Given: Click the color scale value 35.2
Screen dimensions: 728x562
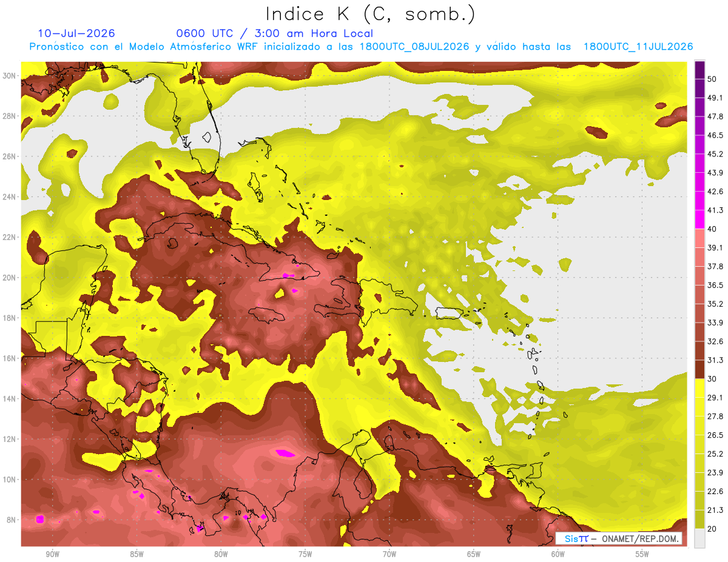Looking at the screenshot, I should click(x=716, y=304).
